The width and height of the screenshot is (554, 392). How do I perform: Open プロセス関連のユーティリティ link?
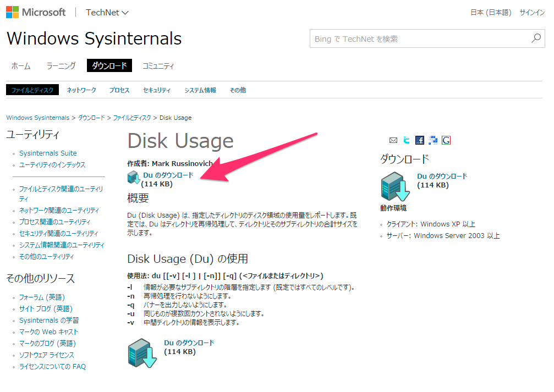[55, 222]
